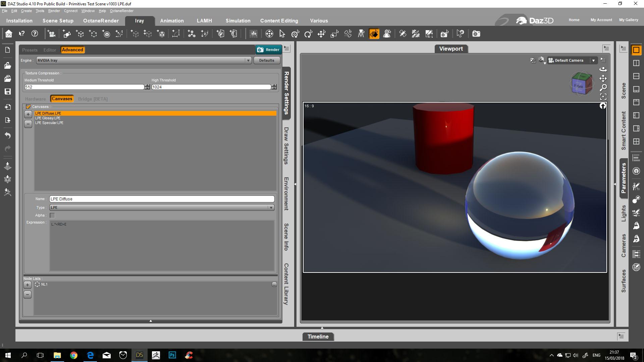Click the viewport frame icon
The image size is (644, 362).
coord(603,97)
